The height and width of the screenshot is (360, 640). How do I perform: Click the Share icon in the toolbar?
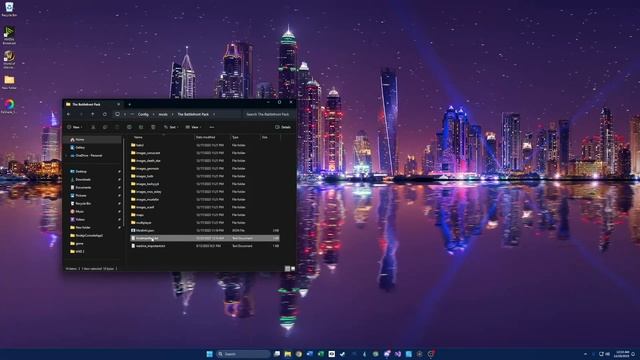(141, 127)
